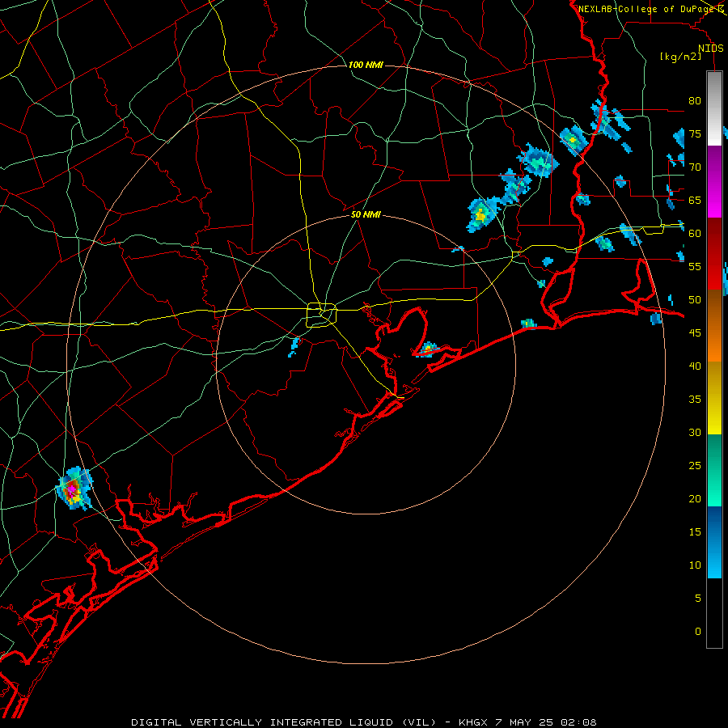The width and height of the screenshot is (728, 728).
Task: Select the "7 MAY 25" date text
Action: point(524,722)
